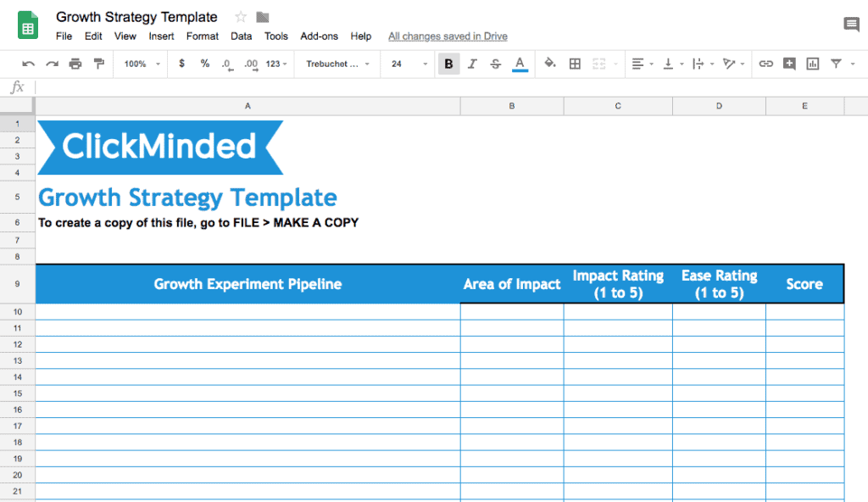The image size is (868, 502).
Task: Star the Growth Strategy Template document
Action: (x=240, y=17)
